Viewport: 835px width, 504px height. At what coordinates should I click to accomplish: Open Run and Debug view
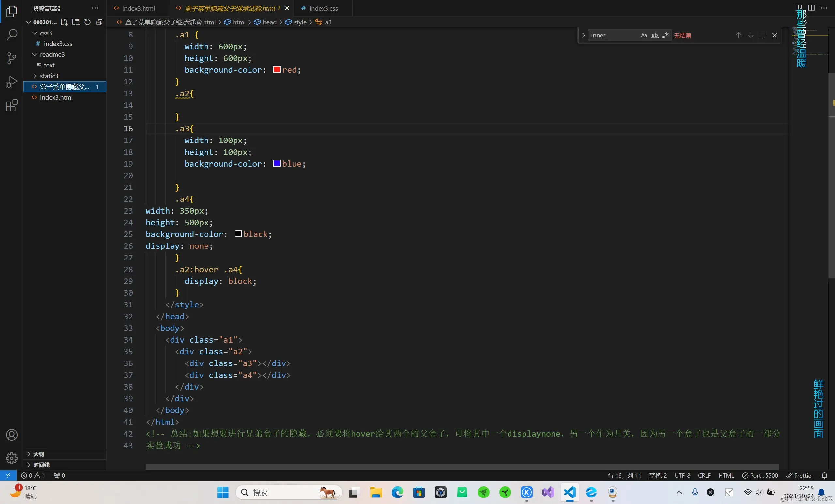11,82
